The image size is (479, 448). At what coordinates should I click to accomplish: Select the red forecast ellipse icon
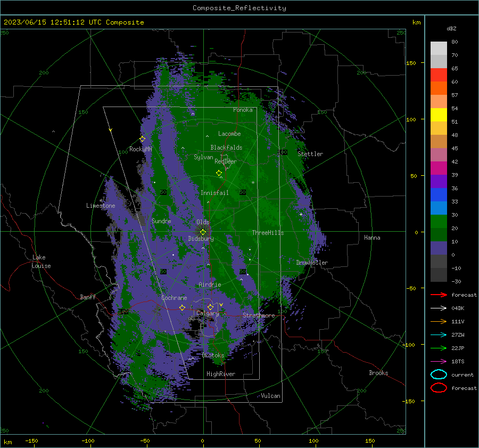439,388
